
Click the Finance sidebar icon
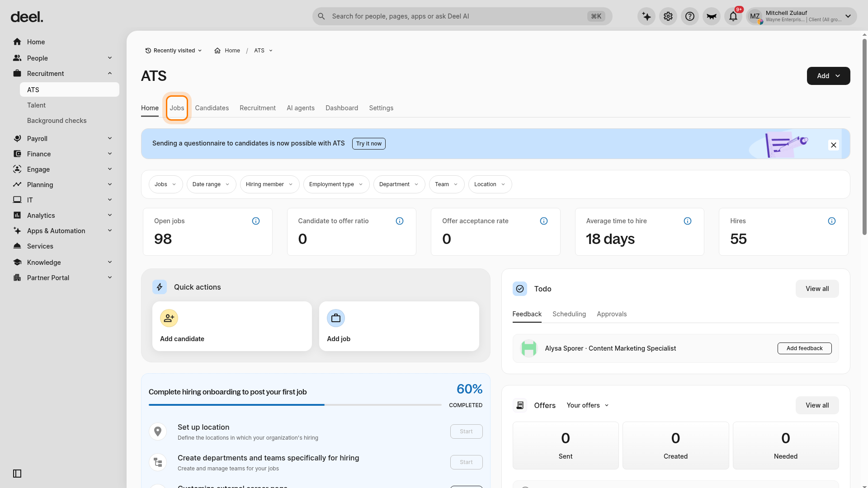click(17, 154)
